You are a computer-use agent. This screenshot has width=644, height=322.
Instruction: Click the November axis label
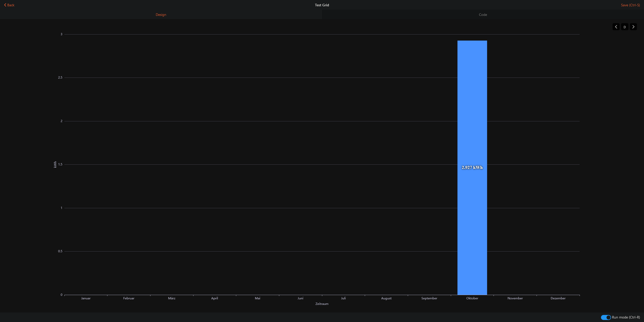[515, 298]
